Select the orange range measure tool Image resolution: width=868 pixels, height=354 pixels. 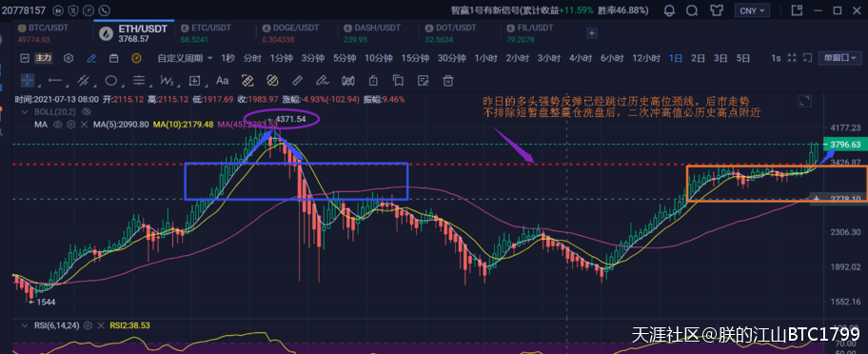click(x=247, y=81)
